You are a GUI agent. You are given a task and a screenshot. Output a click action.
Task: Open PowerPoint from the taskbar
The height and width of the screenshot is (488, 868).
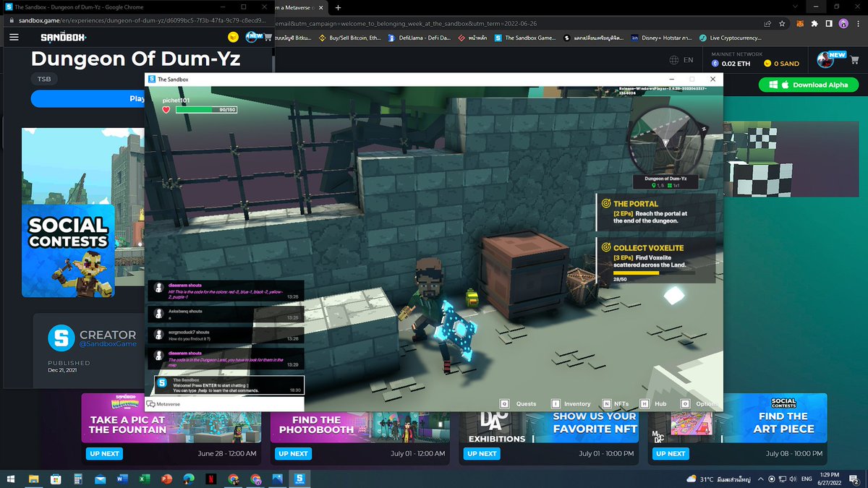click(166, 479)
